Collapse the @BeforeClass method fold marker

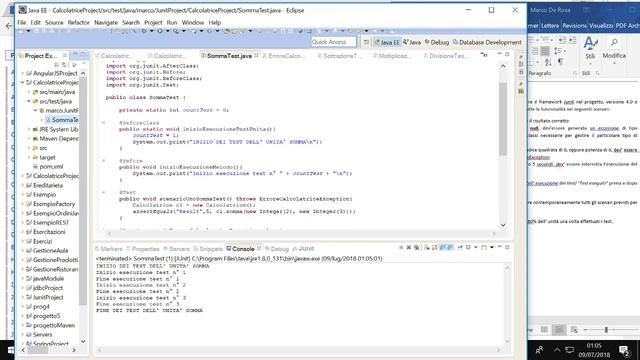(104, 122)
